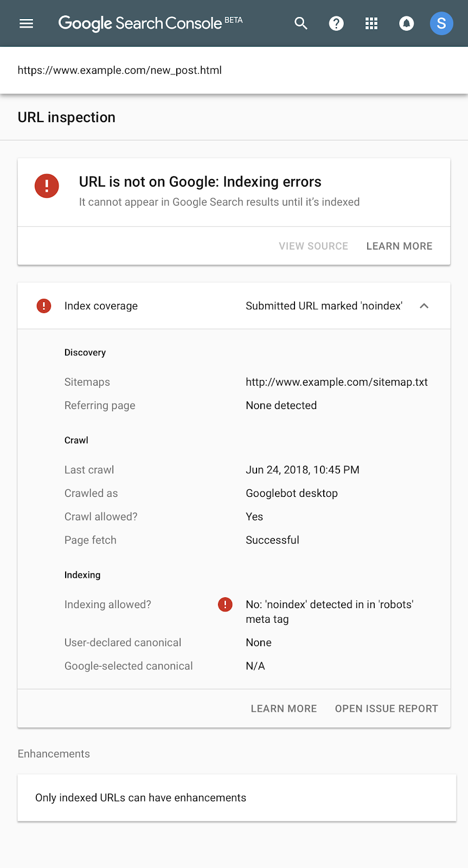468x868 pixels.
Task: Show notifications via bell icon
Action: [x=406, y=23]
